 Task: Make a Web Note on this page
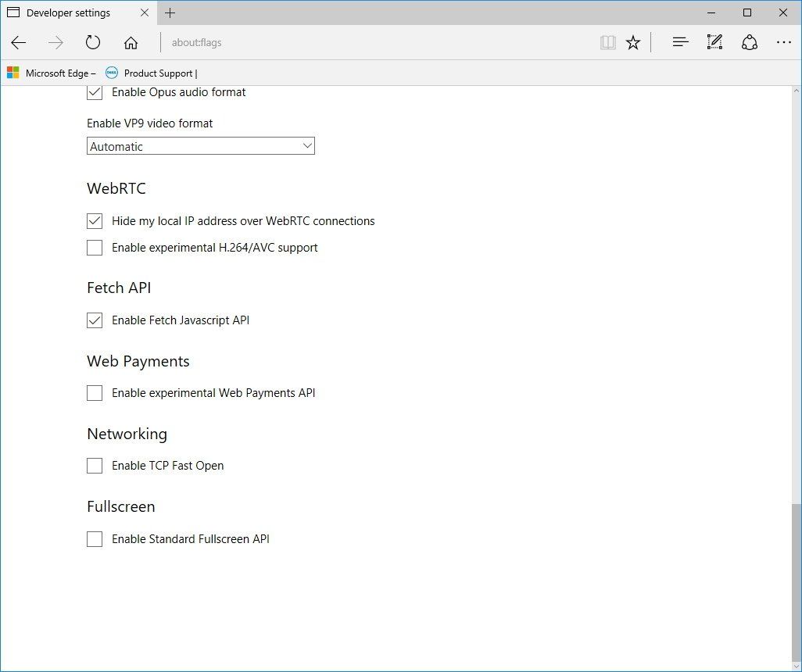(x=714, y=42)
